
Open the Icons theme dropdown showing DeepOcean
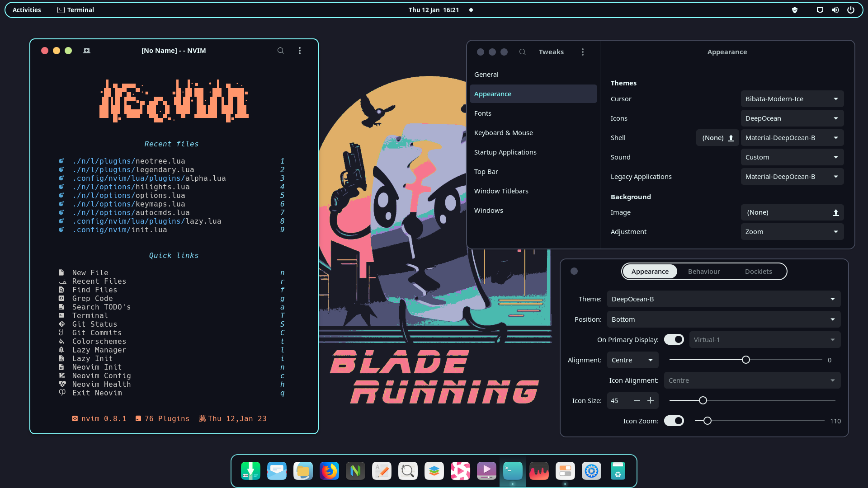tap(792, 118)
